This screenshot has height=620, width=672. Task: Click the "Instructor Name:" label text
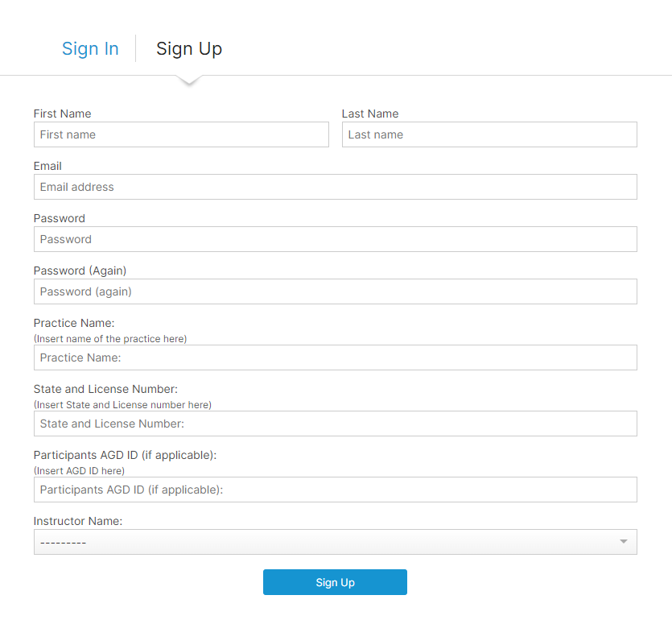coord(78,521)
